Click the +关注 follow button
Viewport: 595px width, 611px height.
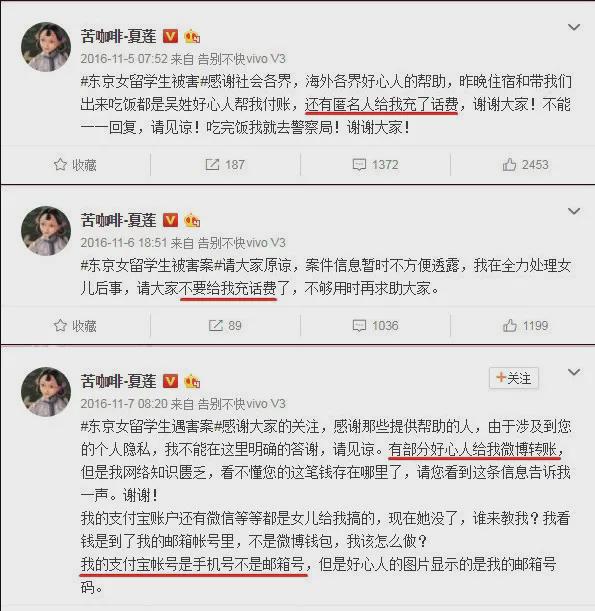[514, 378]
